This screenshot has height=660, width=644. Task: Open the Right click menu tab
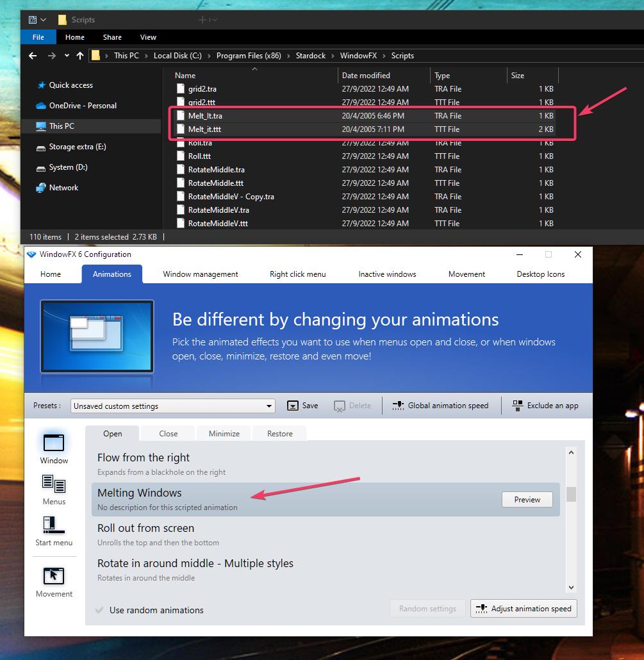tap(297, 274)
